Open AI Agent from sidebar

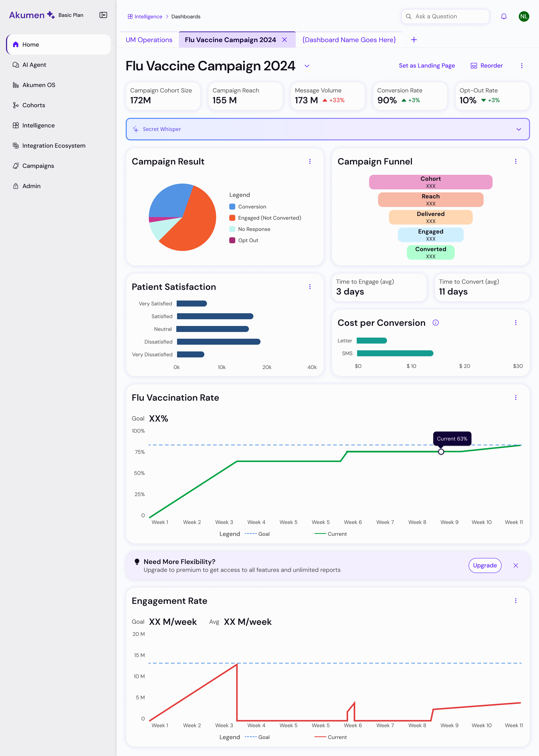tap(58, 65)
